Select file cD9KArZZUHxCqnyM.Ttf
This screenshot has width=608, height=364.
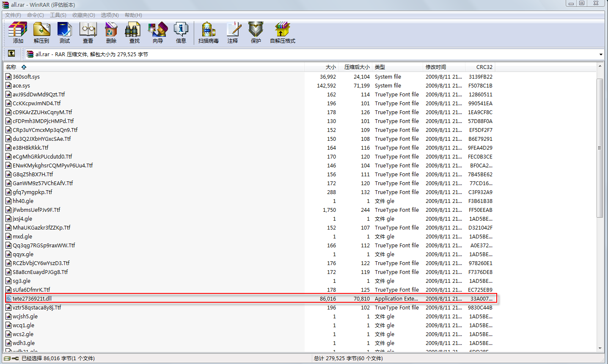pos(42,112)
